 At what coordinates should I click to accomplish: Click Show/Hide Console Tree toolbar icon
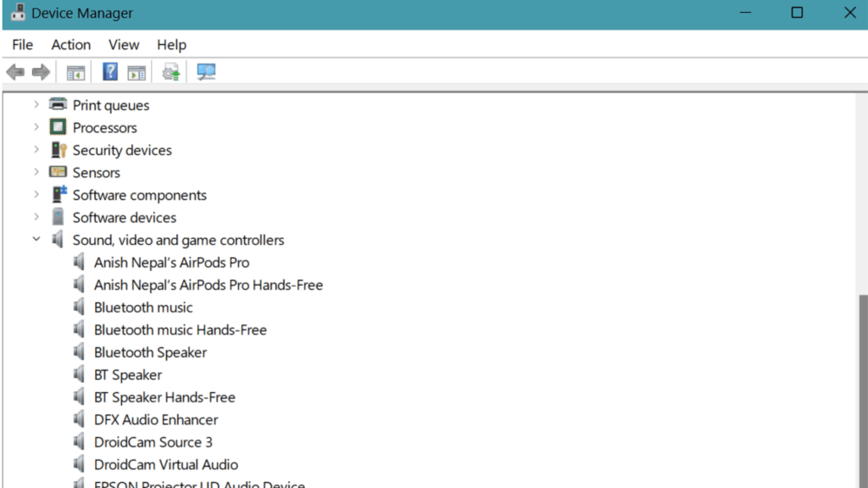point(75,73)
